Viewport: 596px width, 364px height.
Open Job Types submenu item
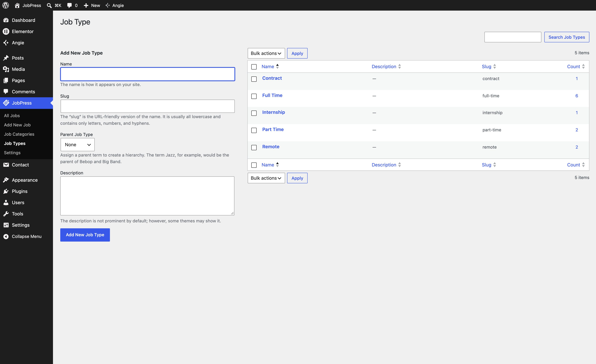click(x=15, y=143)
